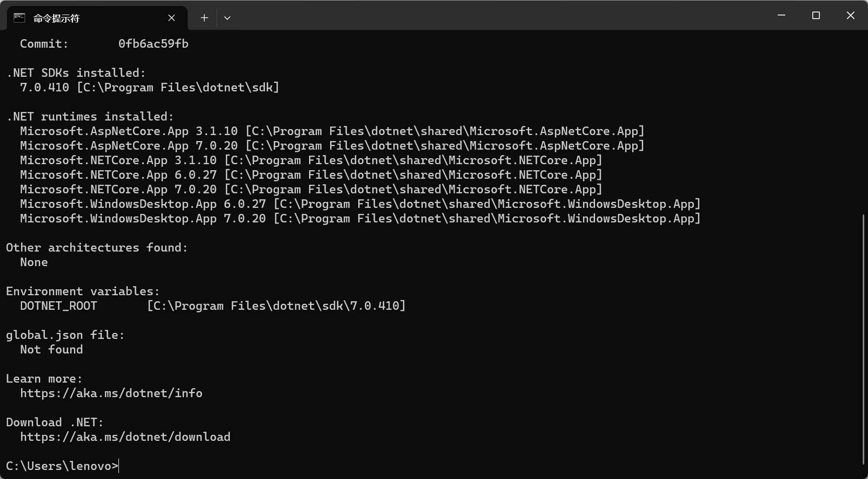Screen dimensions: 868x479
Task: Click the Microsoft.NETCore.App 6.0.27 runtime line
Action: [x=311, y=175]
